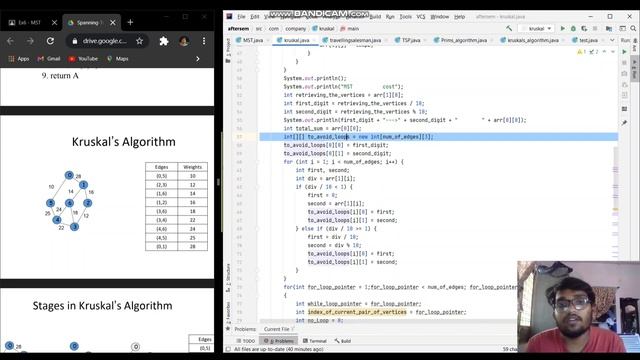Image resolution: width=640 pixels, height=360 pixels.
Task: Click the site lock icon in address bar
Action: pyautogui.click(x=75, y=41)
